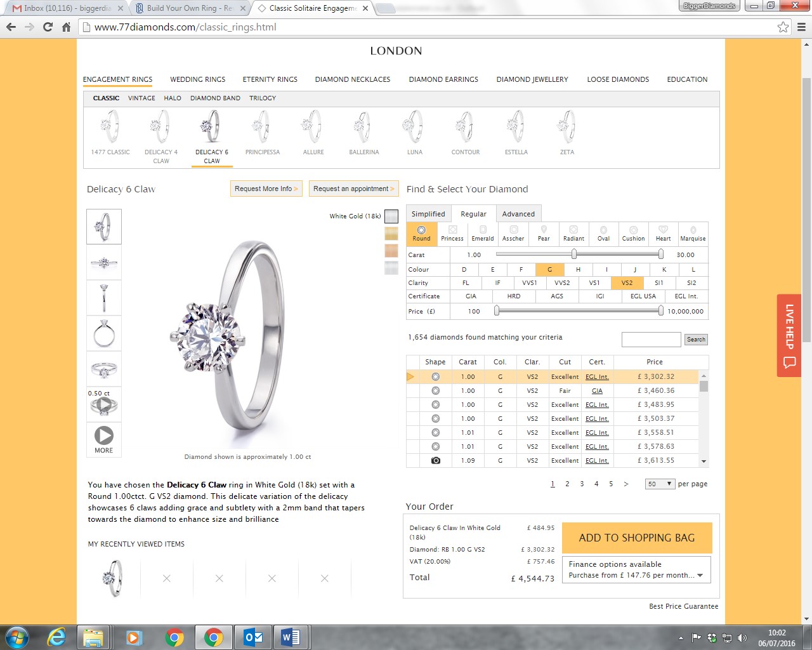Select the Asscher diamond shape
The width and height of the screenshot is (812, 650).
tap(513, 233)
